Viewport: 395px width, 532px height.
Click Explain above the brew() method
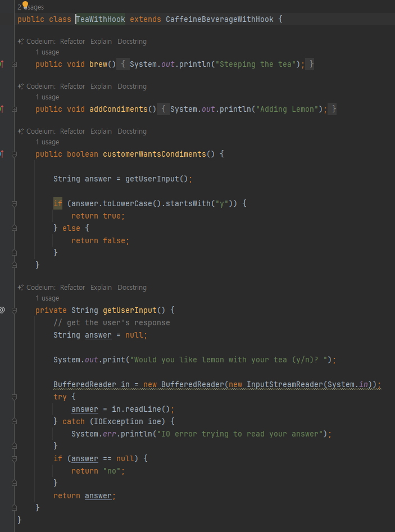click(101, 42)
